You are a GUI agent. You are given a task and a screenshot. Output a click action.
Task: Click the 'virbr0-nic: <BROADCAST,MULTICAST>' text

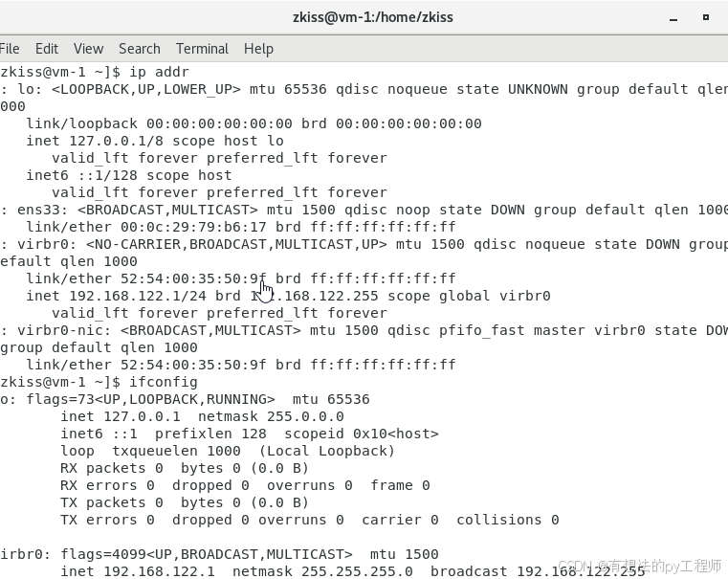[x=159, y=330]
